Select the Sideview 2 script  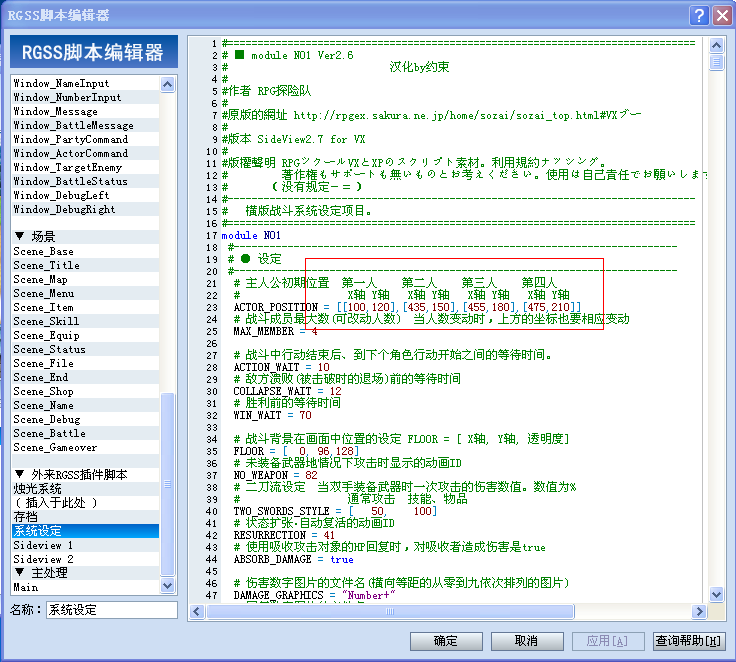(x=85, y=559)
